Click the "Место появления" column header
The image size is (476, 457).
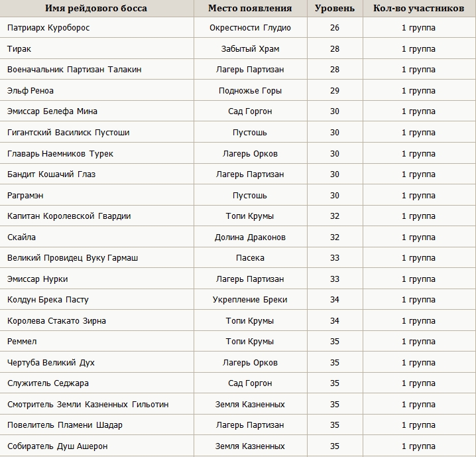249,9
